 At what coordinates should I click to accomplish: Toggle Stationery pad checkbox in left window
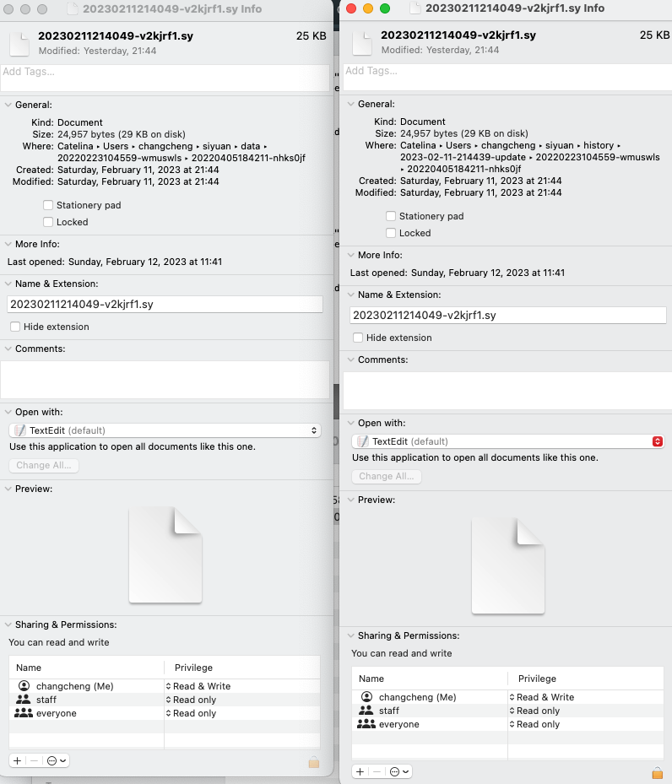pos(48,205)
